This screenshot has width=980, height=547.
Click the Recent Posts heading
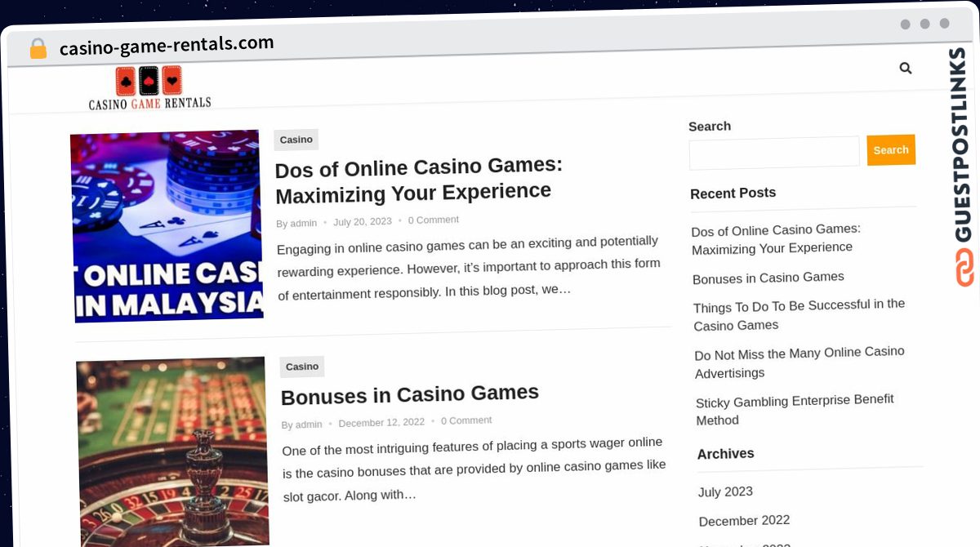pyautogui.click(x=733, y=193)
